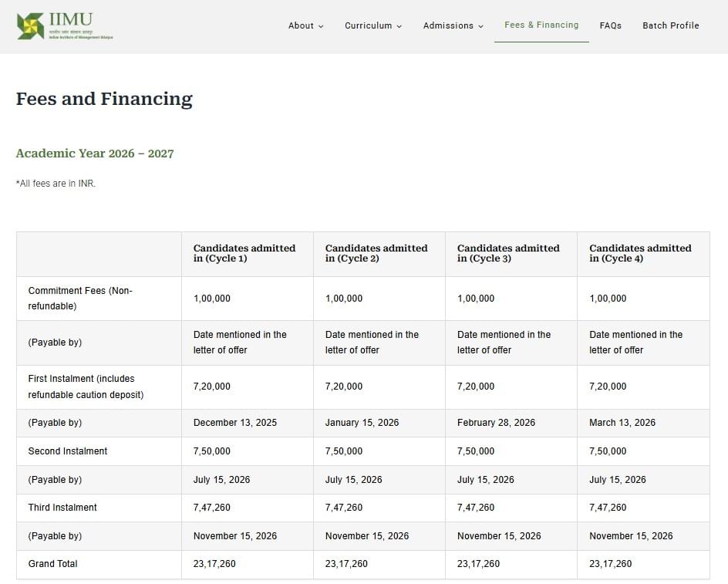
Task: Expand the About dropdown chevron
Action: pos(321,26)
